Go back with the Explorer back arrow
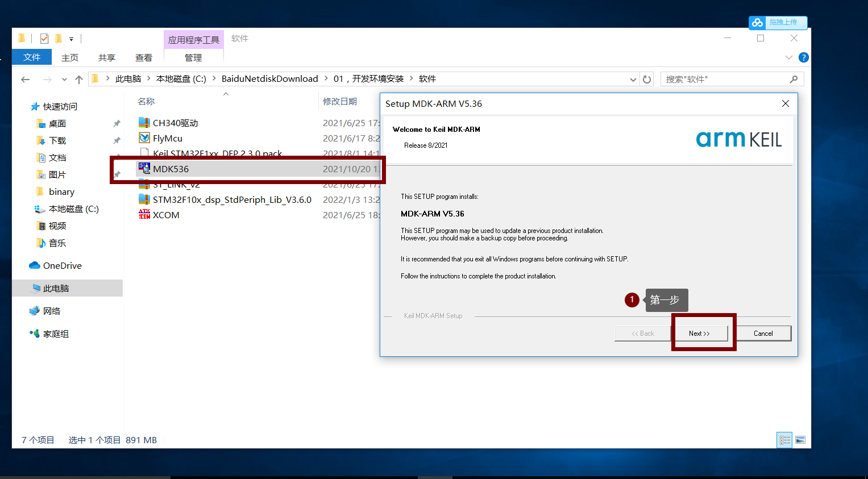The image size is (868, 479). pyautogui.click(x=25, y=79)
